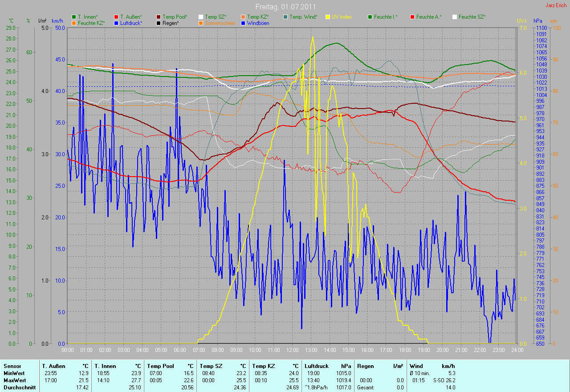570x392 pixels.
Task: Click the Durchschnitt row label
Action: tap(18, 388)
